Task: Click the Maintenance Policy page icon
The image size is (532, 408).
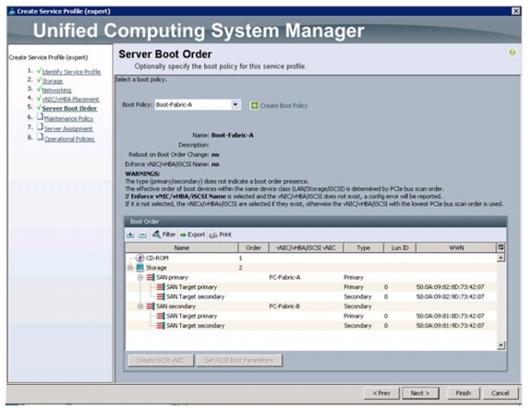Action: coord(40,116)
